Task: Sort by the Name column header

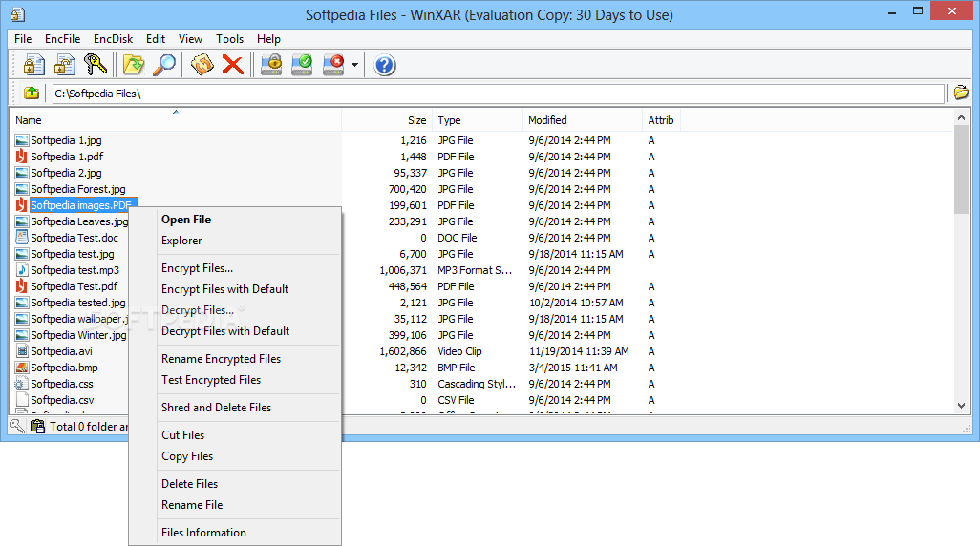Action: tap(176, 120)
